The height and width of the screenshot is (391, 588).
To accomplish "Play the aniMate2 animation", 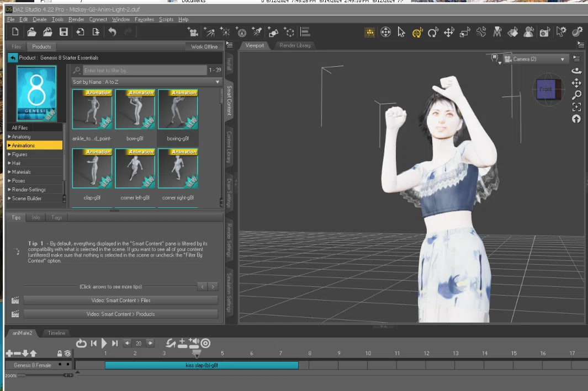I will click(104, 343).
